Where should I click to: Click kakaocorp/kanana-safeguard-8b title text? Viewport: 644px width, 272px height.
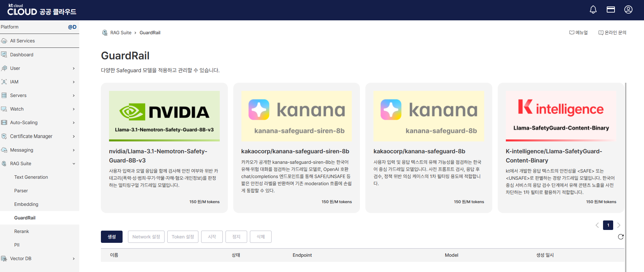point(420,151)
